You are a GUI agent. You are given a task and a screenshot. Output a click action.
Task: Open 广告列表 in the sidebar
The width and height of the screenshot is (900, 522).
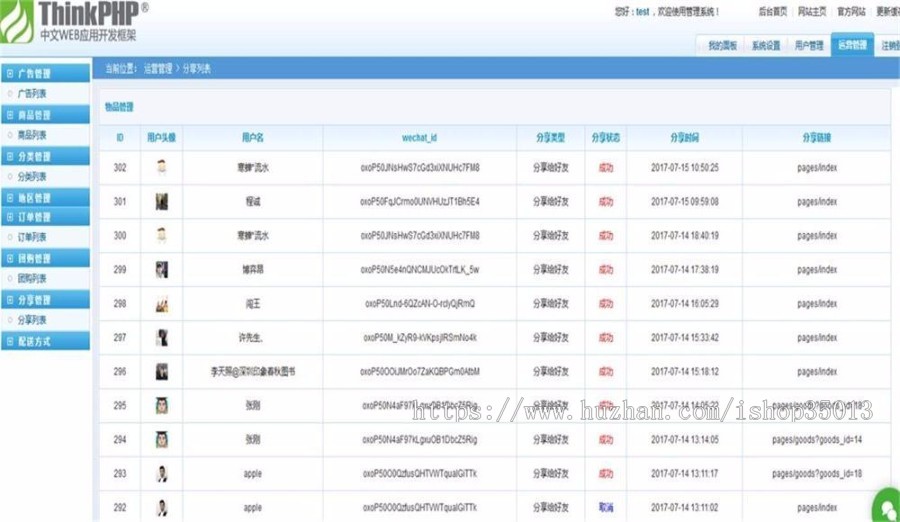32,94
